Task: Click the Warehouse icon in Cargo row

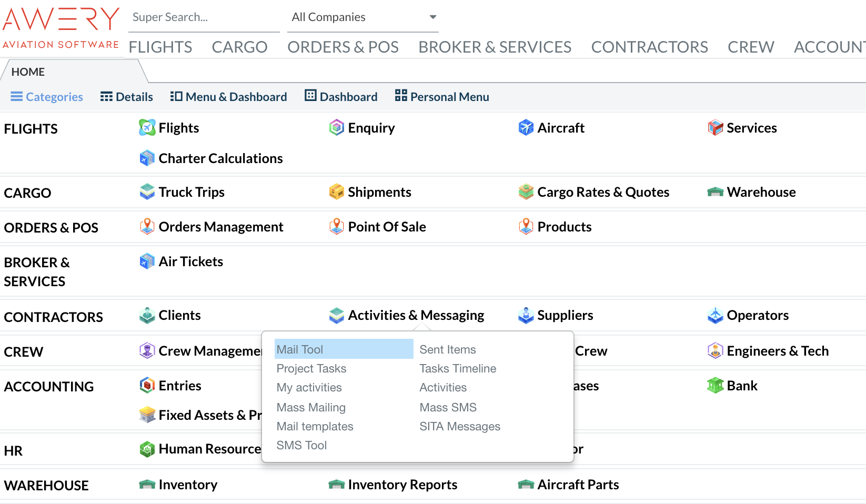Action: click(715, 192)
